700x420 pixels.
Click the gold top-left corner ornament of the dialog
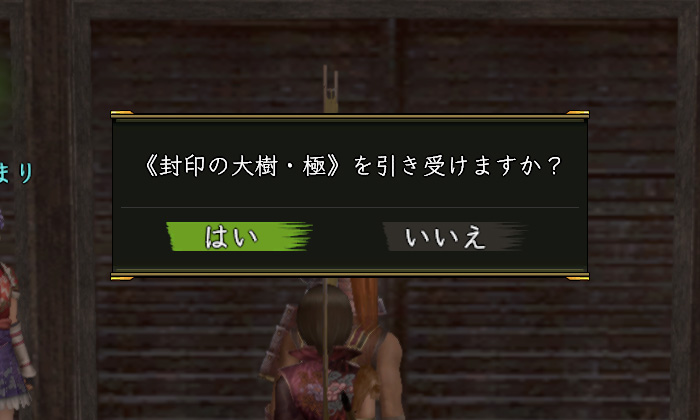122,113
